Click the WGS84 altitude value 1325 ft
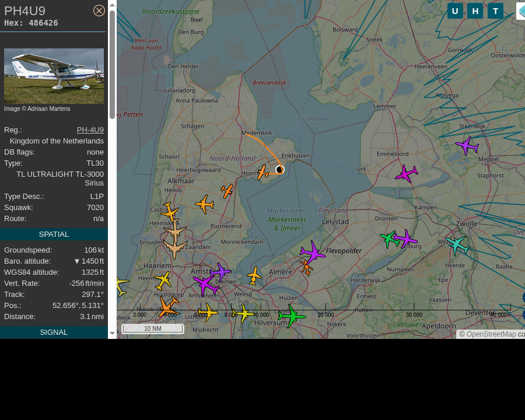 pos(92,272)
